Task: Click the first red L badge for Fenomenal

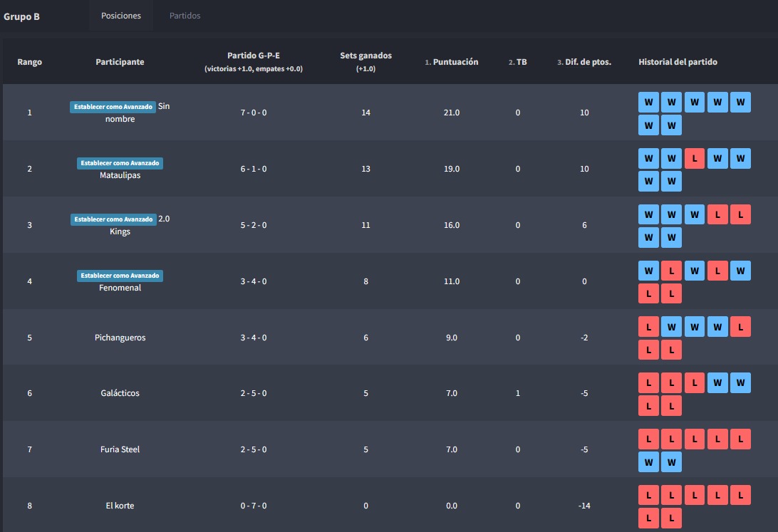Action: 671,271
